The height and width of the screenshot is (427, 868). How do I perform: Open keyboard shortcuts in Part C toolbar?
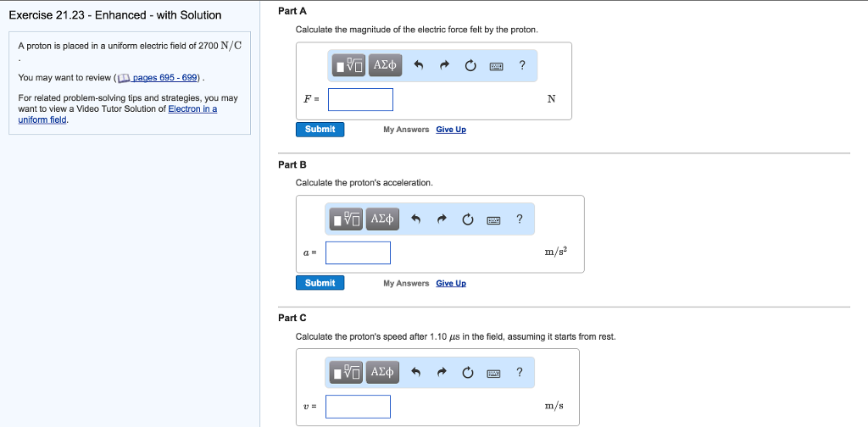494,374
